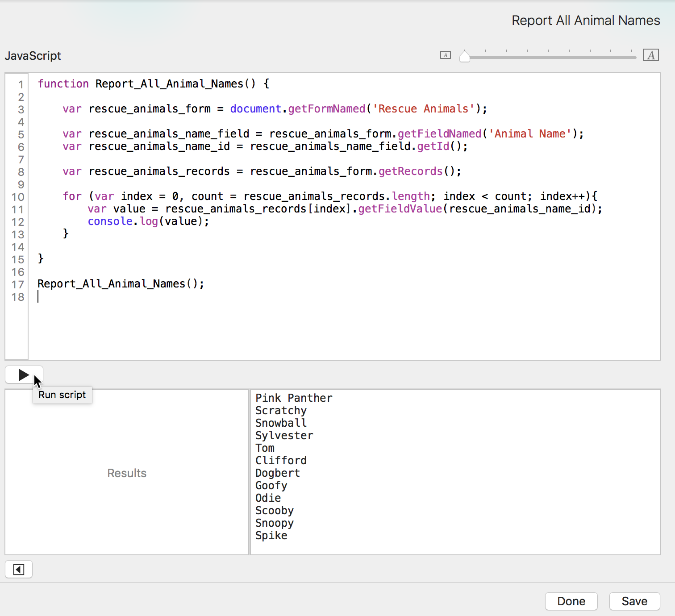Click the console.log(value) line in code
Viewport: 675px width, 616px height.
click(148, 221)
